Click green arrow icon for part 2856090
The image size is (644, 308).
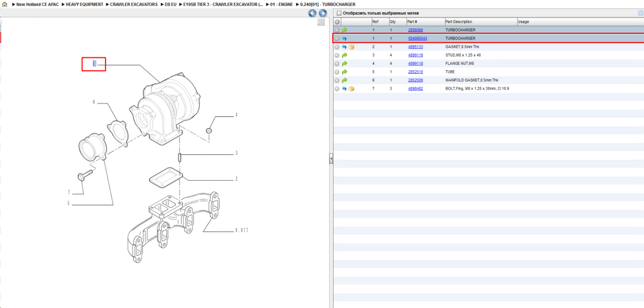[345, 30]
